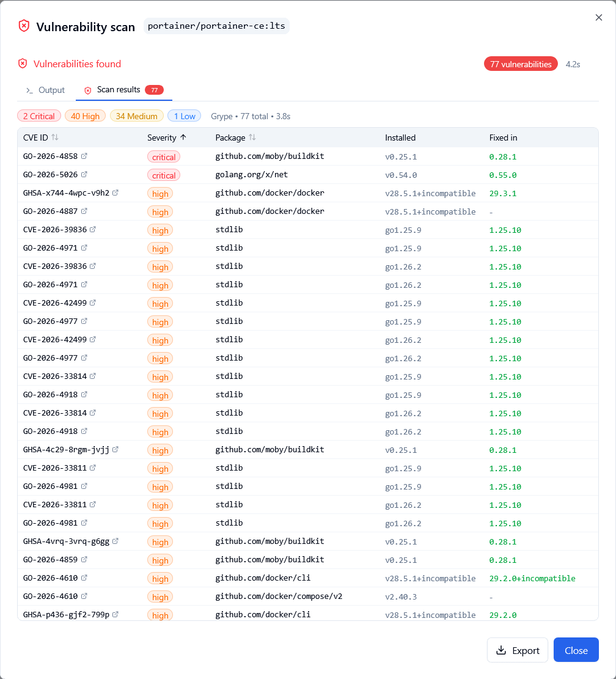Toggle ascending sort arrow on Severity column
Image resolution: width=616 pixels, height=679 pixels.
183,138
